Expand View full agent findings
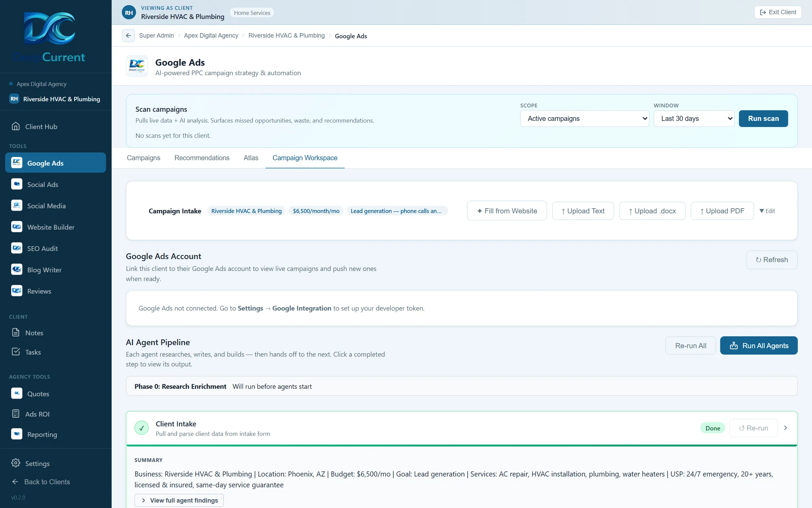The height and width of the screenshot is (508, 812). [179, 500]
